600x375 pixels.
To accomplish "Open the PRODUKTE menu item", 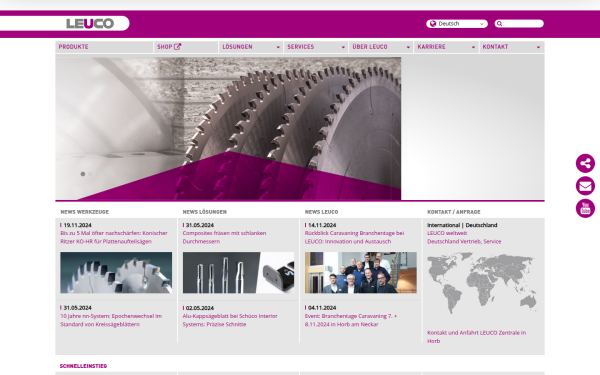I will 104,47.
